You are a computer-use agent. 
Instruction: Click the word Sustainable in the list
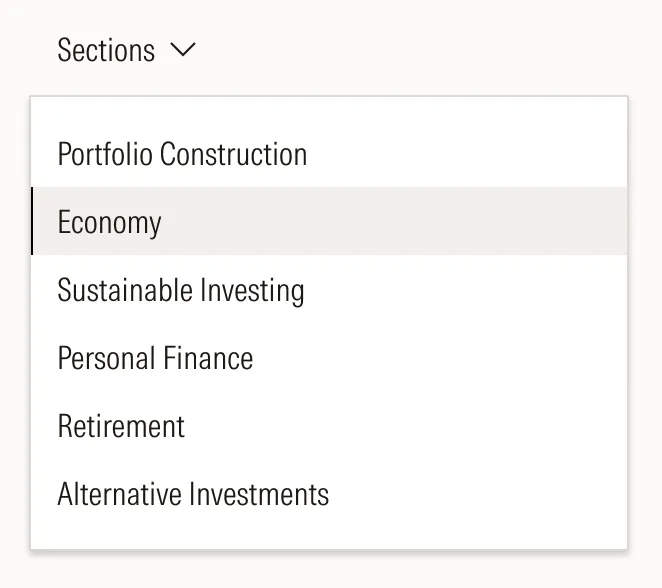click(x=125, y=290)
